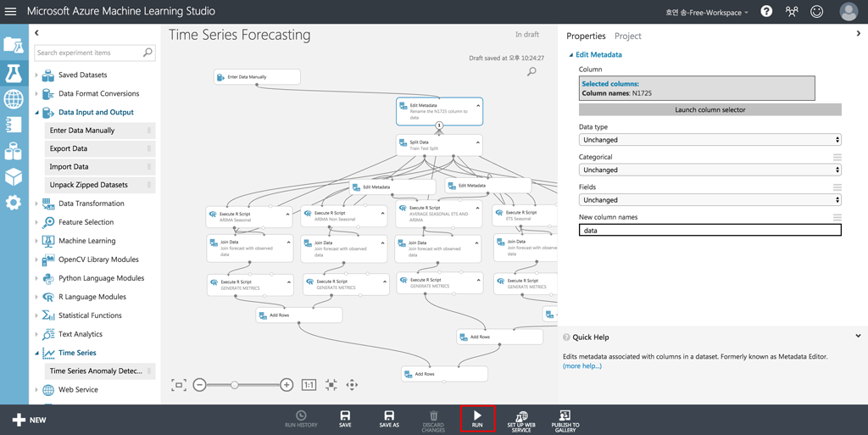Image resolution: width=868 pixels, height=435 pixels.
Task: Select the Export Data palette item
Action: click(x=100, y=149)
